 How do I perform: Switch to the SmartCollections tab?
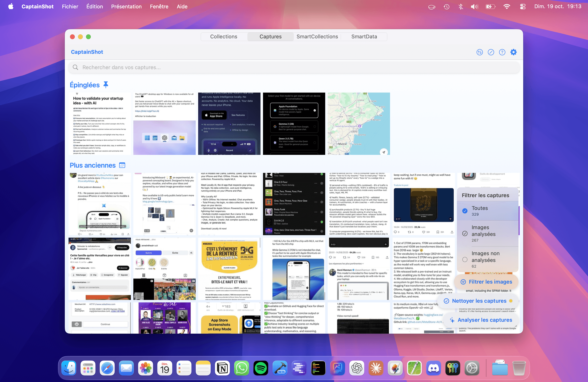(x=317, y=37)
